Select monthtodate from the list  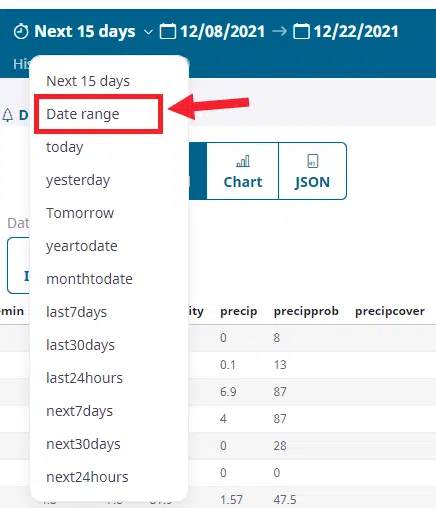(89, 279)
